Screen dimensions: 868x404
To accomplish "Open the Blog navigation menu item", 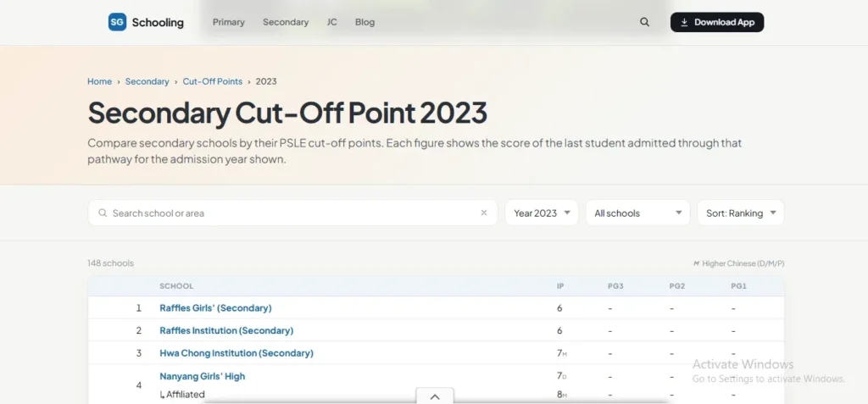I will click(364, 22).
